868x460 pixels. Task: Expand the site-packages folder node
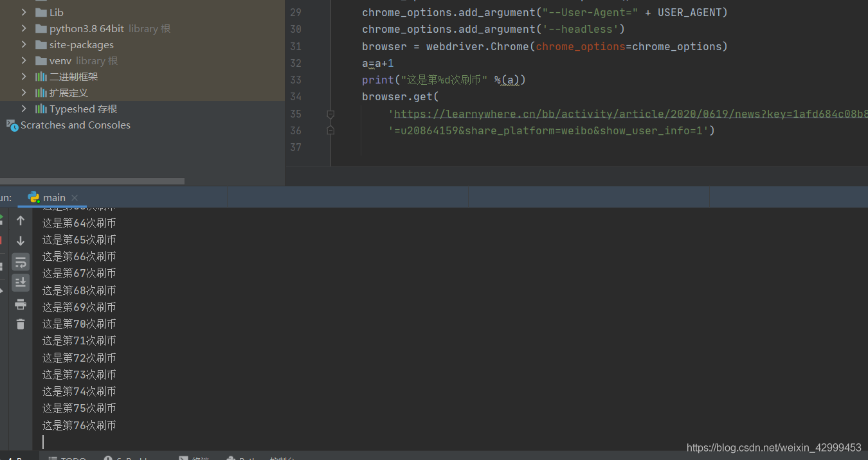tap(24, 44)
